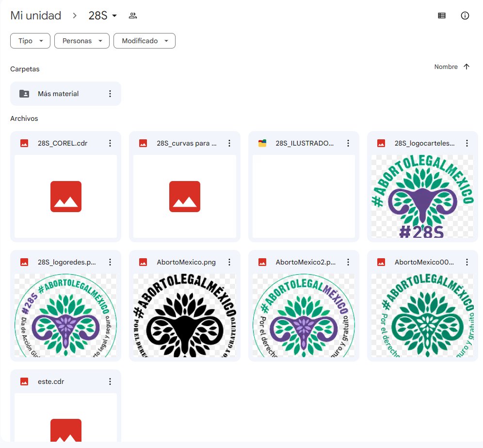Select the AbortoMexico2 logo thumbnail
This screenshot has width=483, height=448.
[304, 315]
